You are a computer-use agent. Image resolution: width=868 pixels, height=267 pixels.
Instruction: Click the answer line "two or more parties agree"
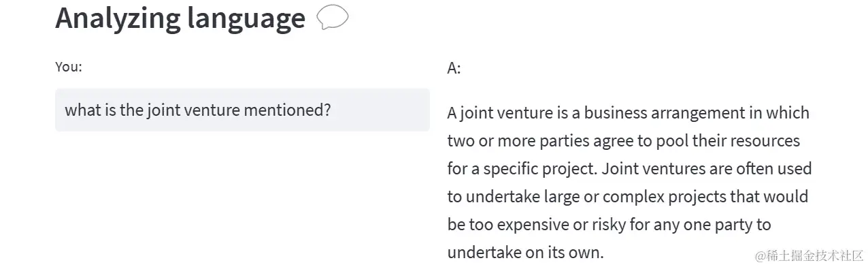(623, 141)
